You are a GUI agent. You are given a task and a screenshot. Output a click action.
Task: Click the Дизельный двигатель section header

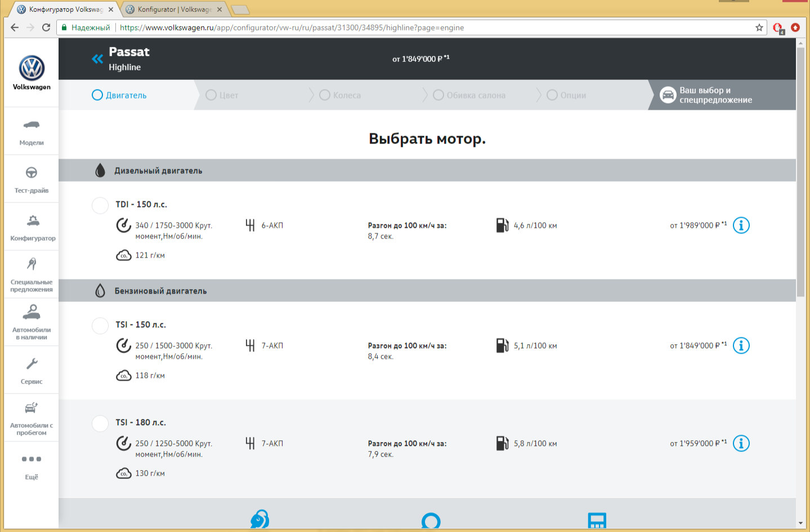(427, 170)
